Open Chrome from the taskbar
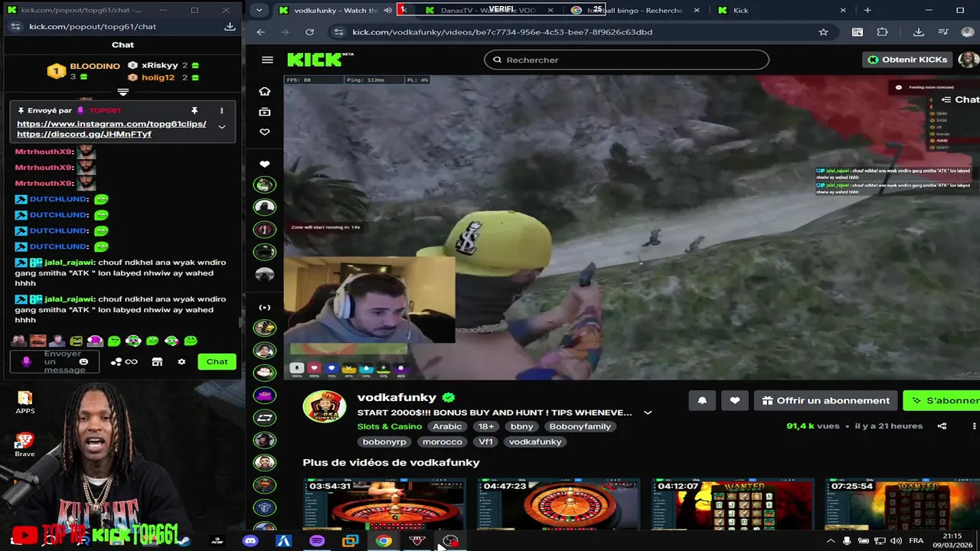Viewport: 980px width, 551px height. [x=384, y=541]
